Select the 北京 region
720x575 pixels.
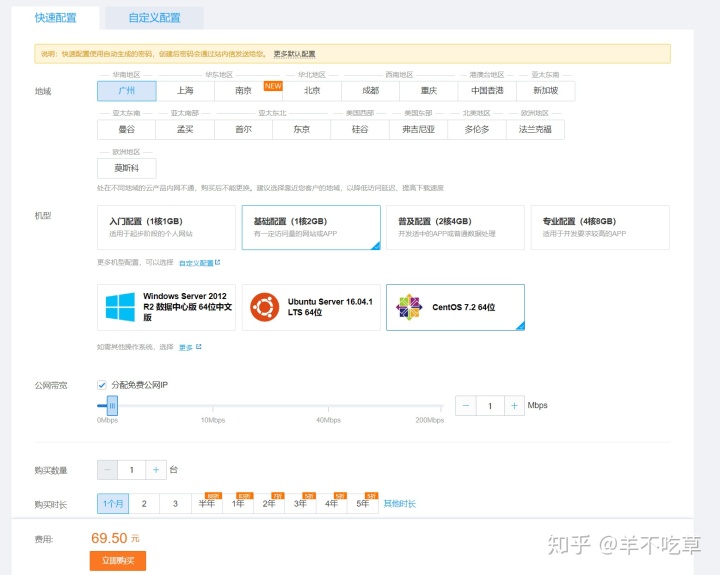pos(312,91)
